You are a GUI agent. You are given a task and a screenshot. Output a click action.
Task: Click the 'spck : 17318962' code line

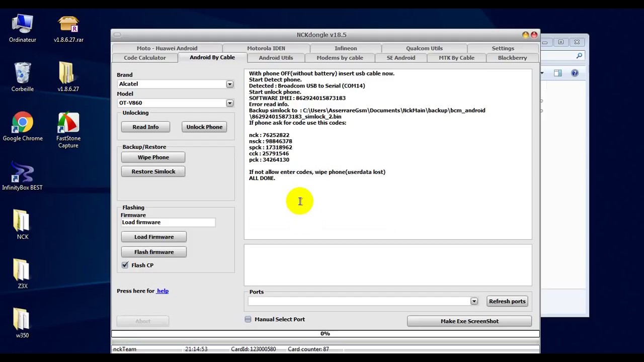[x=271, y=147]
